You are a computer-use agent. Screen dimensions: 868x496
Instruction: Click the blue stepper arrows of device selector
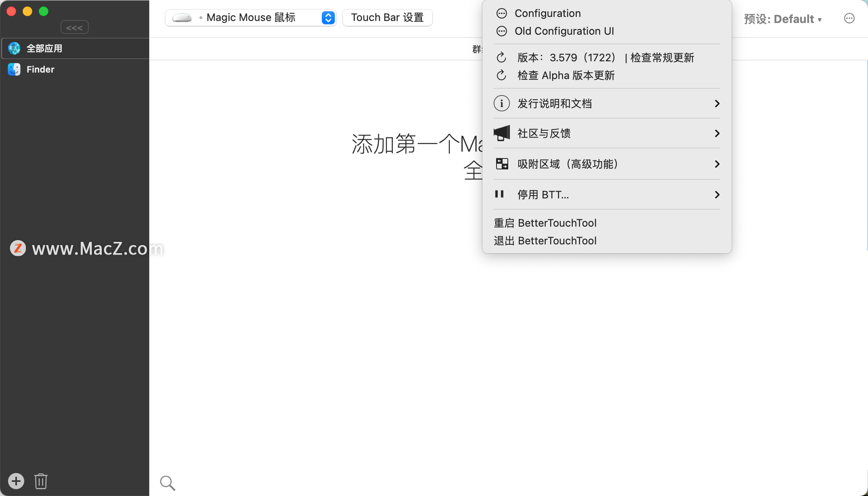(328, 18)
